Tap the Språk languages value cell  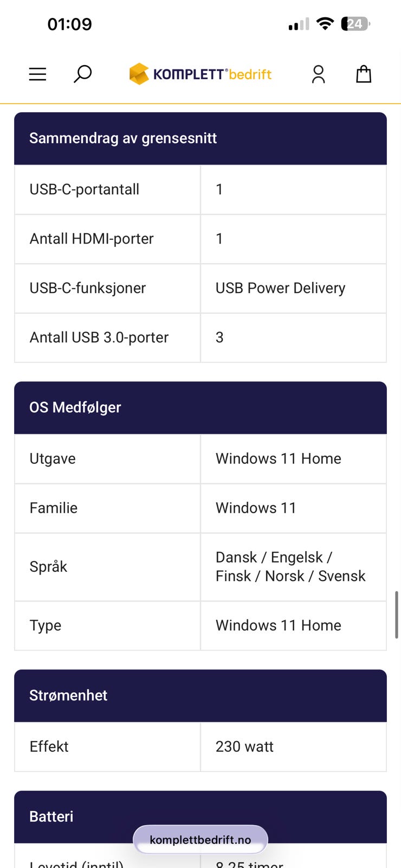coord(290,566)
